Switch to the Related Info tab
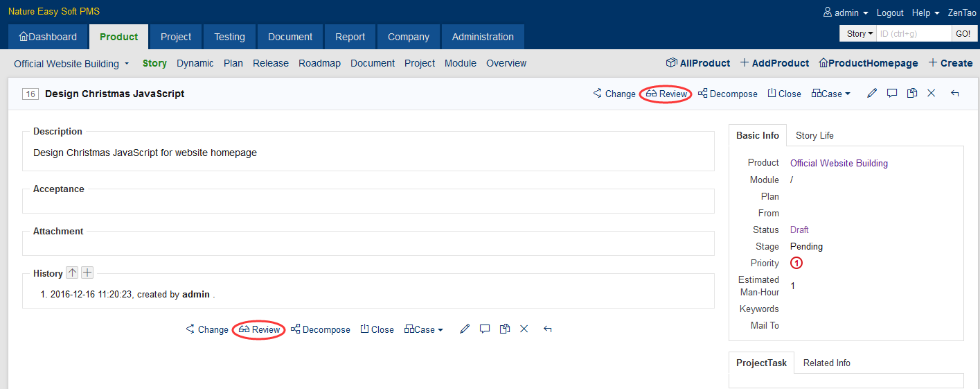 [827, 363]
